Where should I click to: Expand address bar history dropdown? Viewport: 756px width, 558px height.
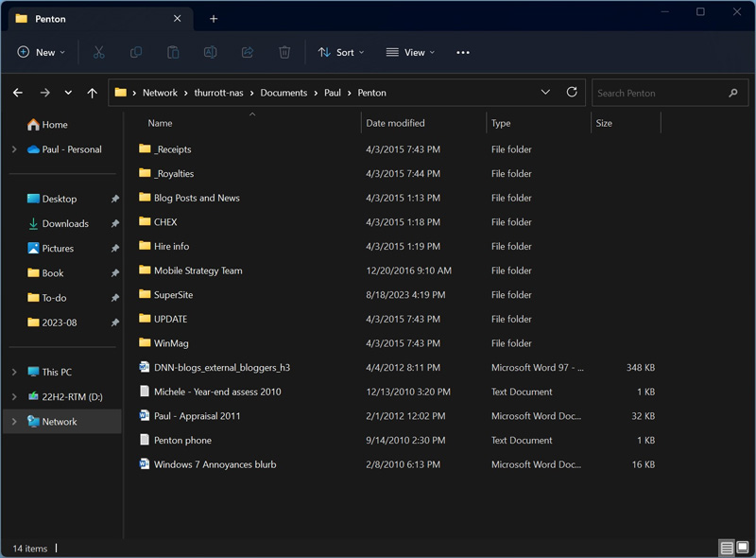point(545,93)
